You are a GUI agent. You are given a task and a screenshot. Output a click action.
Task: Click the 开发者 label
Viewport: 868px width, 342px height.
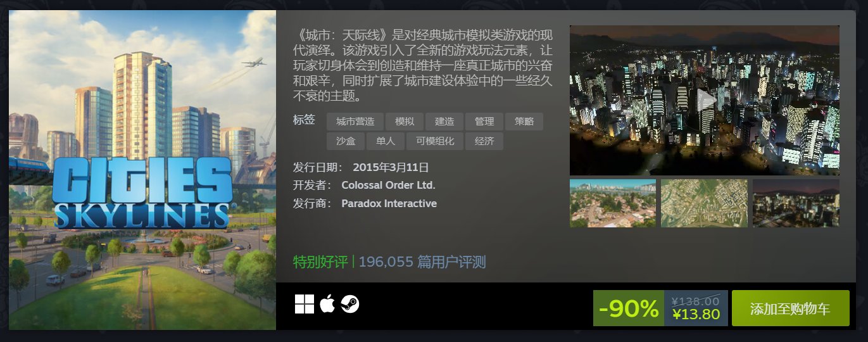click(x=312, y=186)
